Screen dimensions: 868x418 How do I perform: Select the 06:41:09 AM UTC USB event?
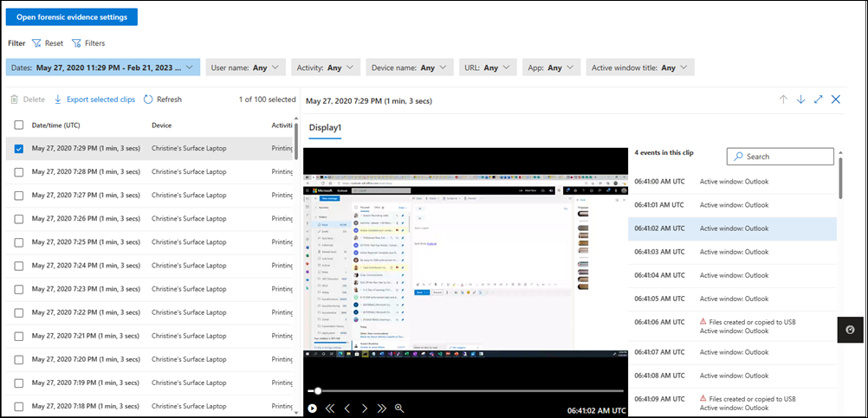pyautogui.click(x=732, y=402)
